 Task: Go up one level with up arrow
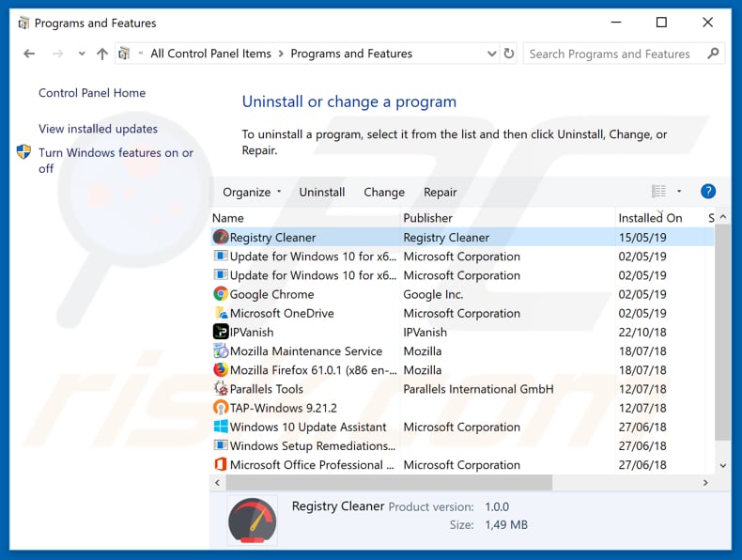[x=102, y=54]
